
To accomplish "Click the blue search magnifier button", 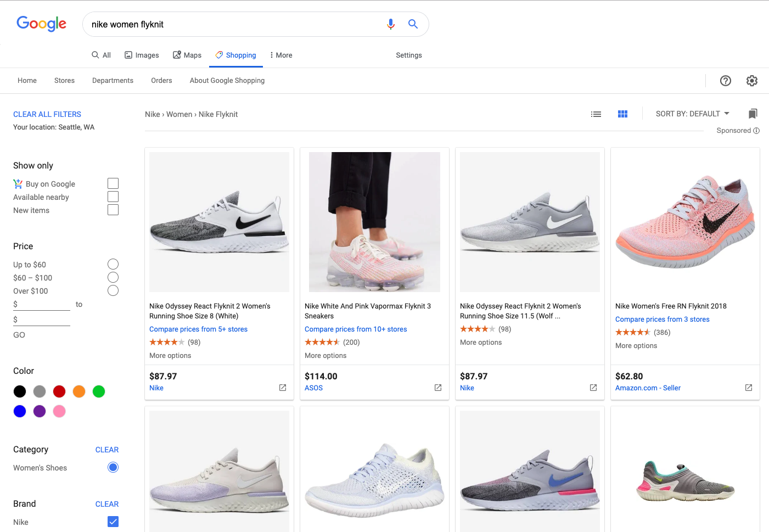I will [x=413, y=24].
